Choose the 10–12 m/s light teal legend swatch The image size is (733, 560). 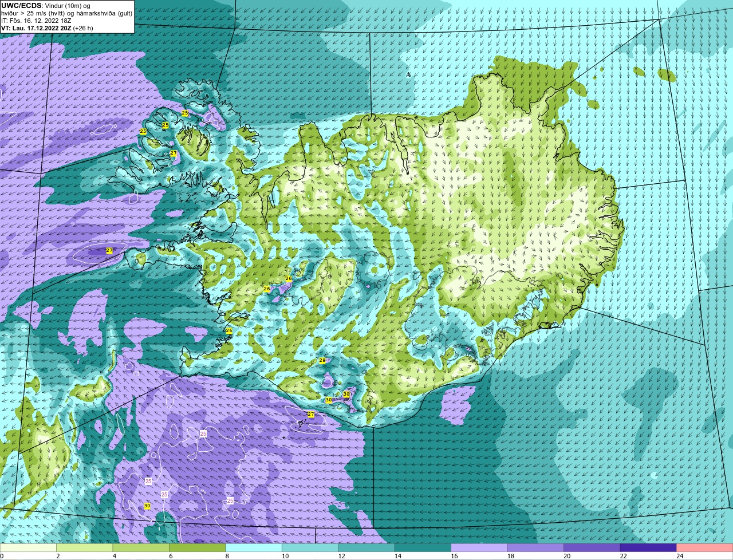(x=310, y=547)
